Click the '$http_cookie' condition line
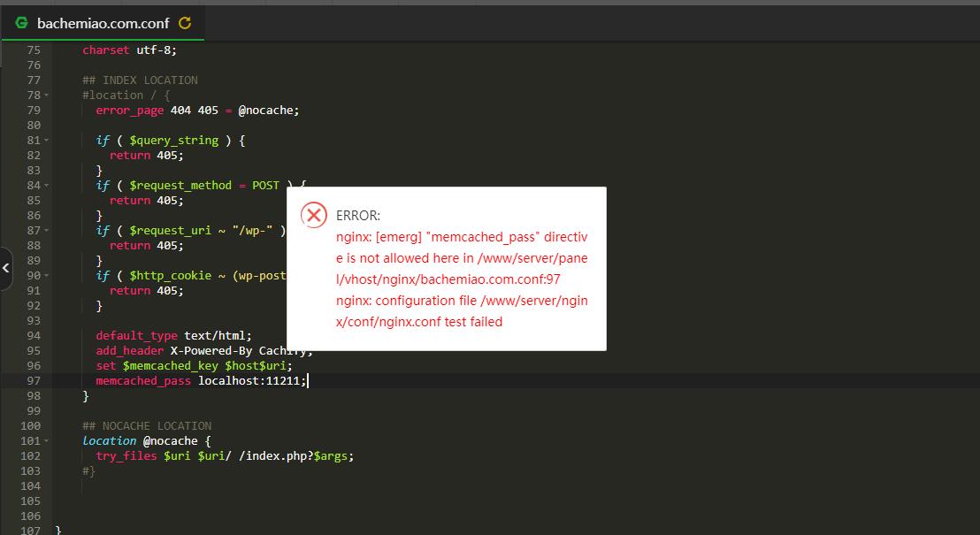This screenshot has height=535, width=980. click(x=191, y=275)
